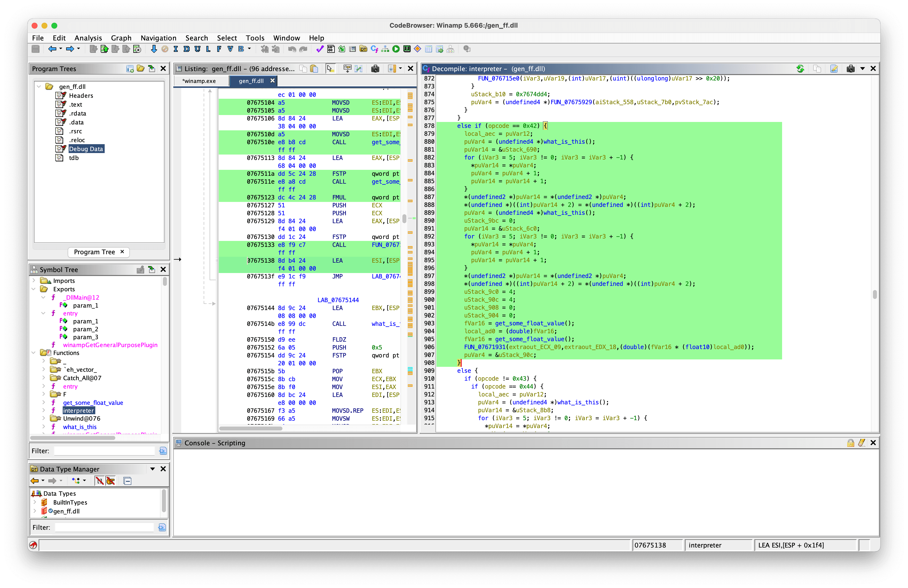Clear code bytes with the eraser icon
Viewport: 908px width, 588px height.
tap(165, 49)
